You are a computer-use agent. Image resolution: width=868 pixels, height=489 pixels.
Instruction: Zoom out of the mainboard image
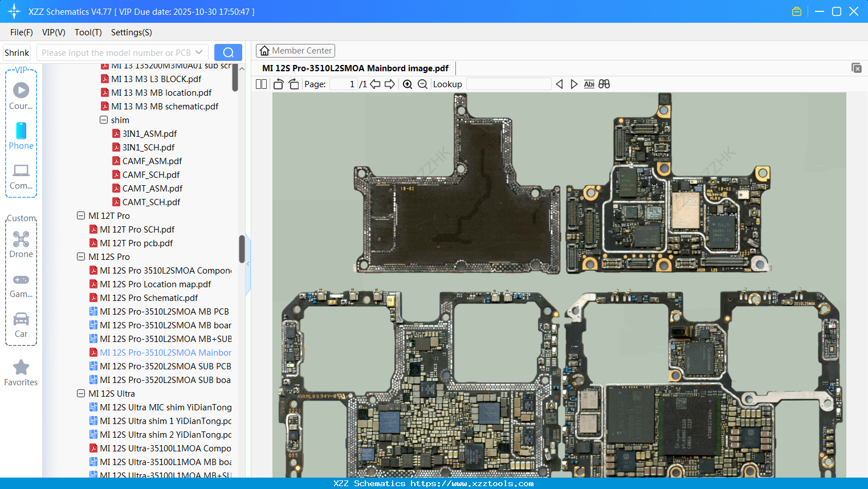[422, 84]
